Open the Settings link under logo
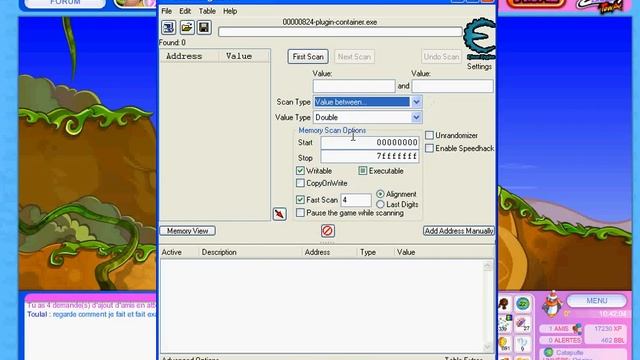The image size is (640, 360). click(x=480, y=66)
